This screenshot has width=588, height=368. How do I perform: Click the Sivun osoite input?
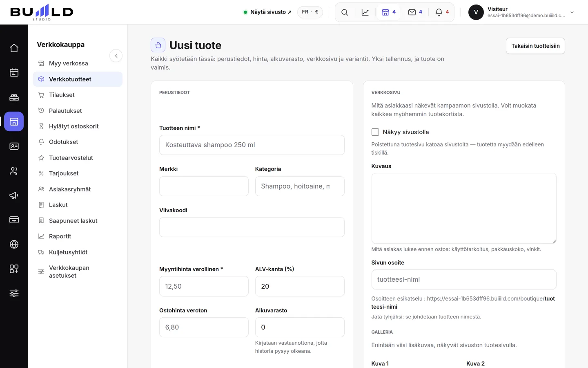point(464,280)
